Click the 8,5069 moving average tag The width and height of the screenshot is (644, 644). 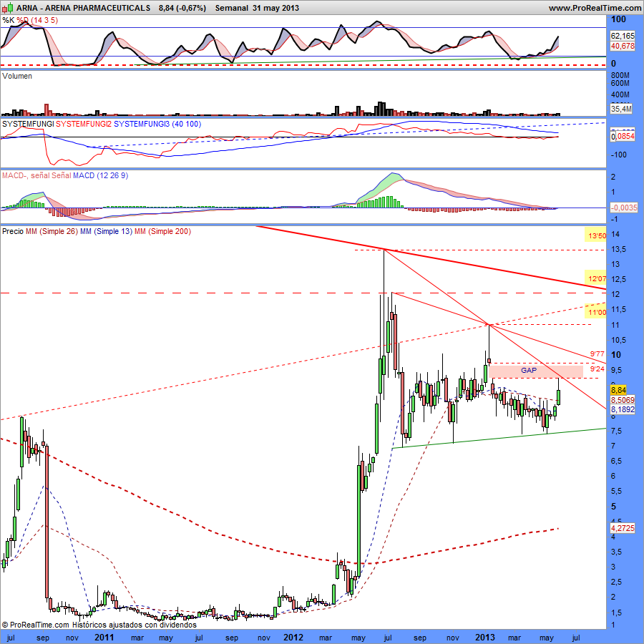click(x=623, y=399)
